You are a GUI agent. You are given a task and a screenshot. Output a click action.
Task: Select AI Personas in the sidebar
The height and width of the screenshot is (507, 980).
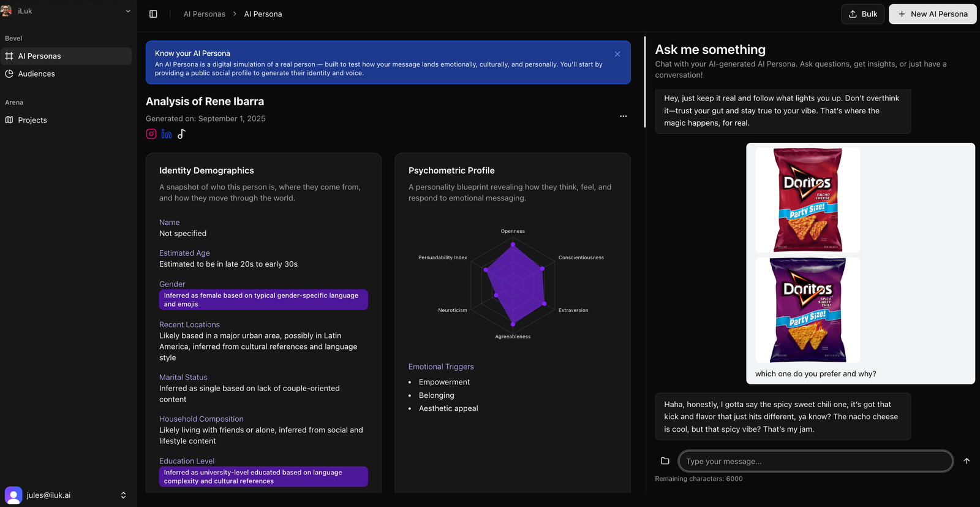pos(39,56)
